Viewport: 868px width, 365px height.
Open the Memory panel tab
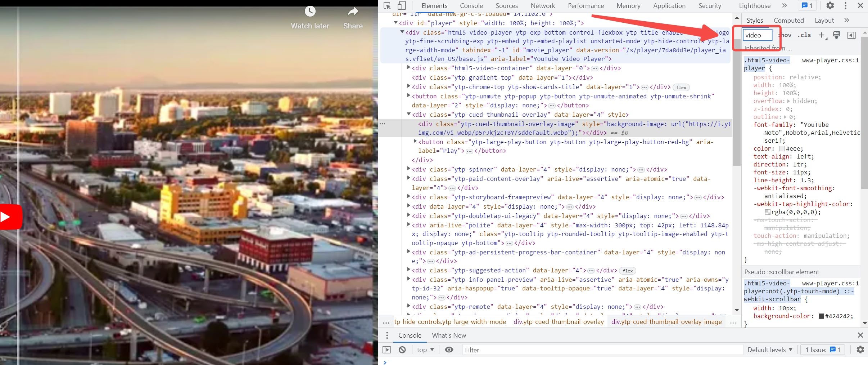pos(628,6)
